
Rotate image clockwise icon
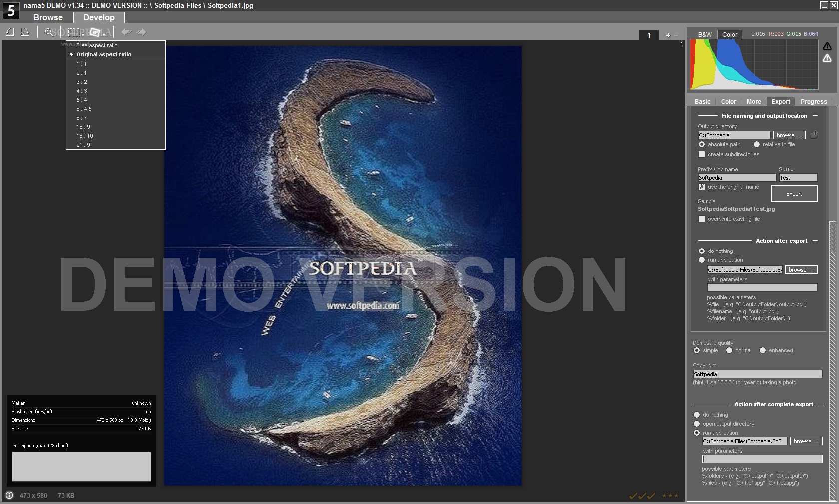25,32
